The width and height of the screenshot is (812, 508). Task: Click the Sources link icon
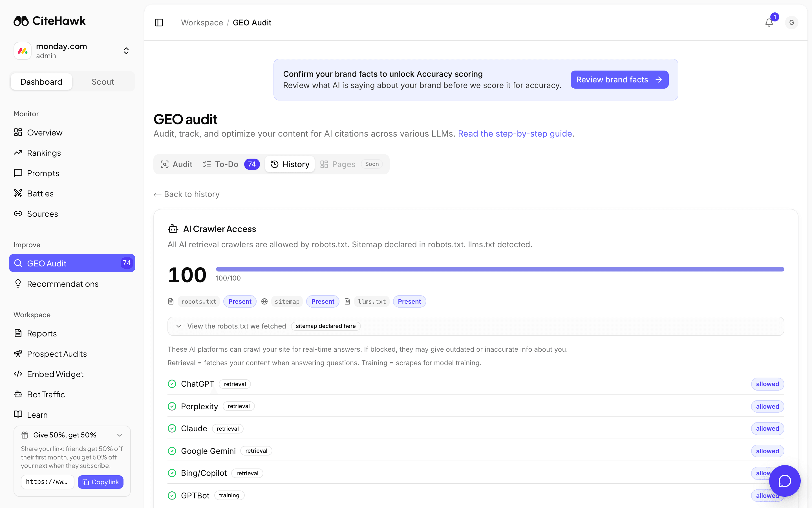(x=18, y=213)
